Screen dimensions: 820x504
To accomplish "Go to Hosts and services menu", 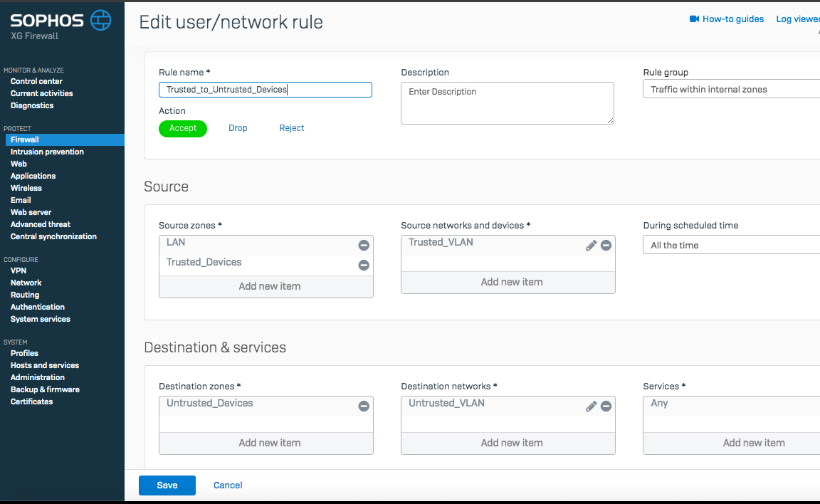I will pos(45,365).
